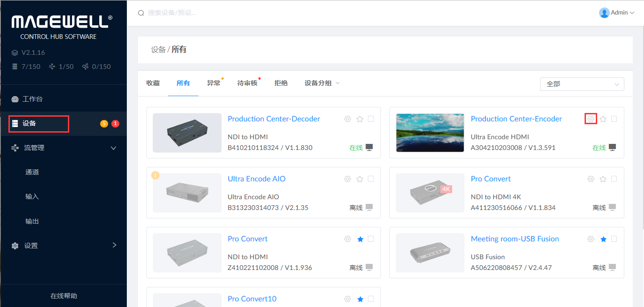Star the Pro Convert NDI to HDMI 4K device

(603, 179)
